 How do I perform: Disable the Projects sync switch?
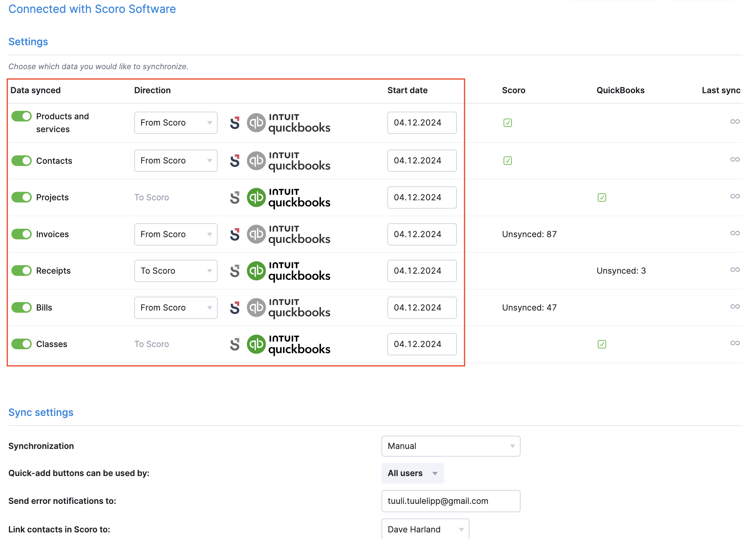point(22,197)
